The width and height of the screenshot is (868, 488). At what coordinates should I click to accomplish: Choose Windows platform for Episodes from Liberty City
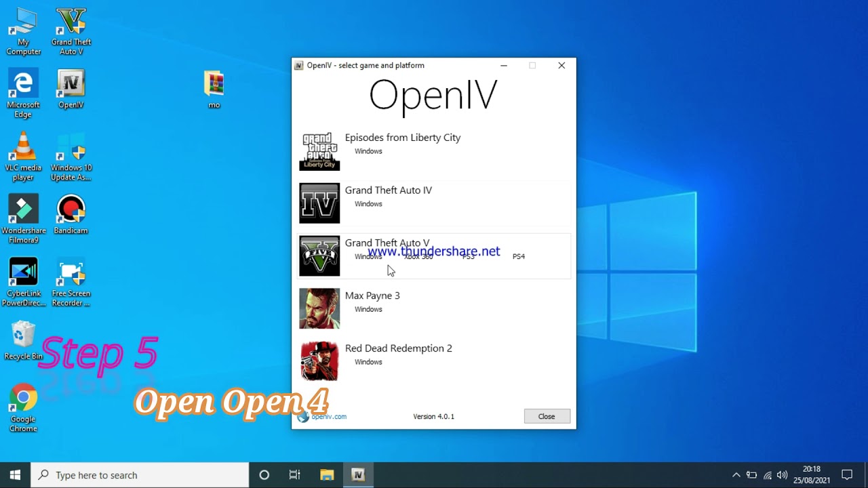[x=368, y=151]
